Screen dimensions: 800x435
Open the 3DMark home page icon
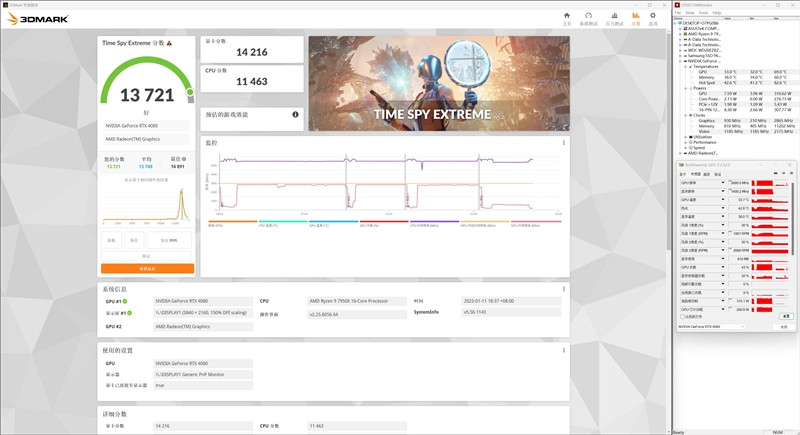(566, 16)
